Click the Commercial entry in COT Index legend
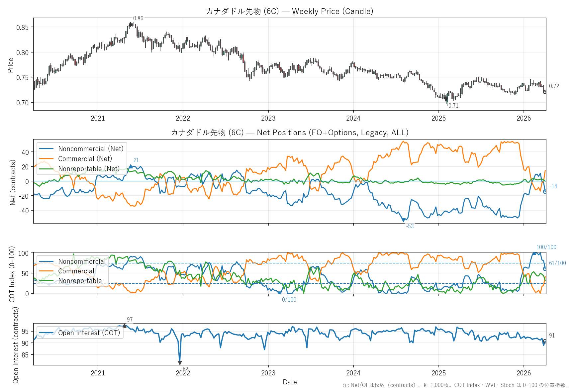 point(76,271)
